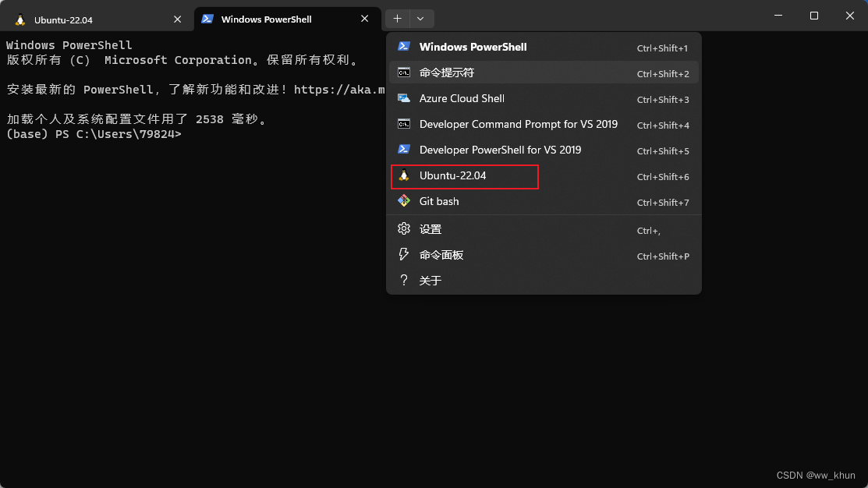Open a new tab with the plus button
This screenshot has width=868, height=488.
point(397,19)
